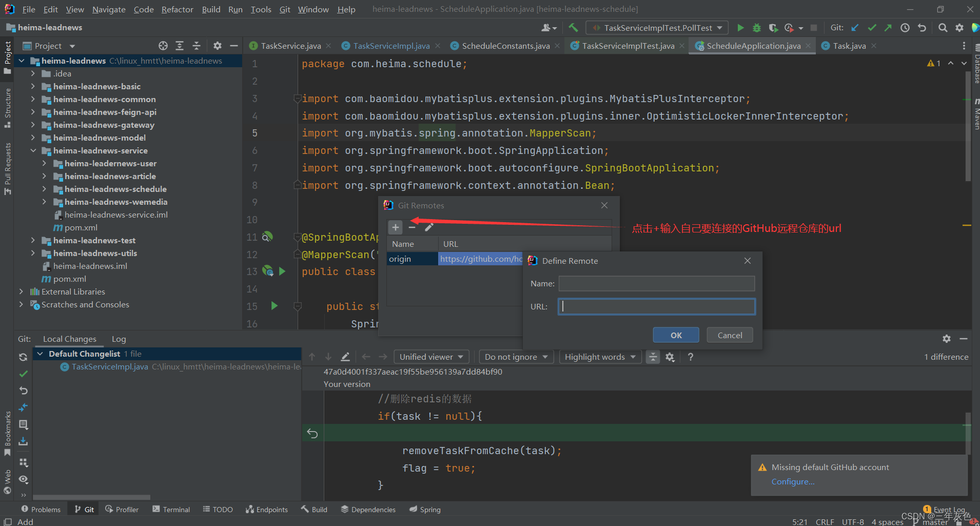Switch to the Task.java editor tab
The height and width of the screenshot is (526, 980).
pyautogui.click(x=848, y=46)
